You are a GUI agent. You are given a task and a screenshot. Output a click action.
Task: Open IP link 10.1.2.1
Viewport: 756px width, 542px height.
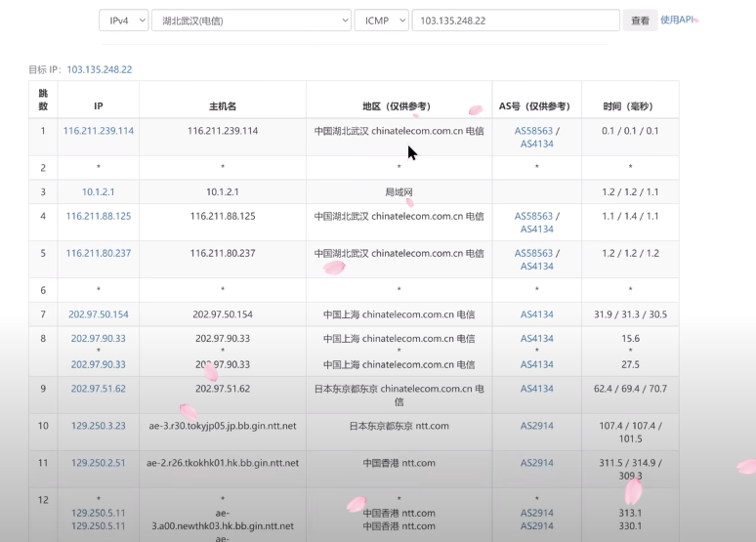(x=99, y=192)
